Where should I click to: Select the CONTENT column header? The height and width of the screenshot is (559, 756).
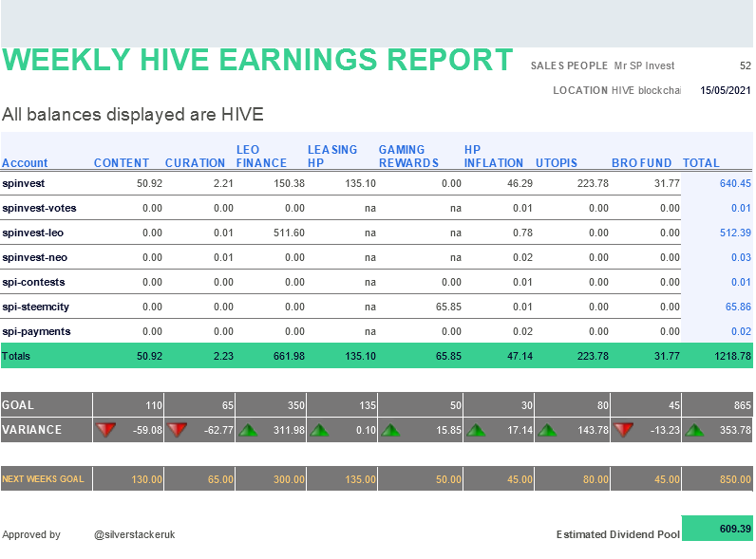tap(122, 163)
